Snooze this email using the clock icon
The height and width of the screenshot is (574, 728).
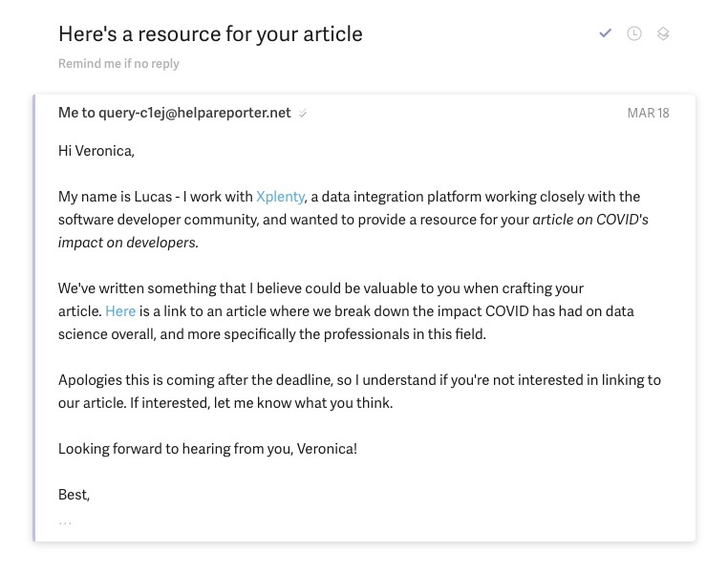[x=634, y=33]
